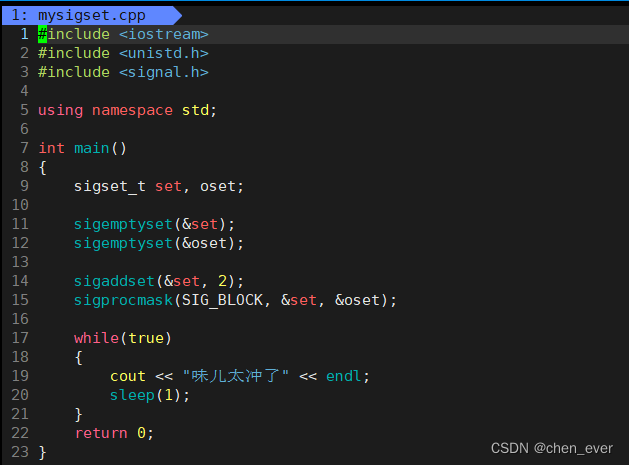Click line number 13 in the gutter

20,262
